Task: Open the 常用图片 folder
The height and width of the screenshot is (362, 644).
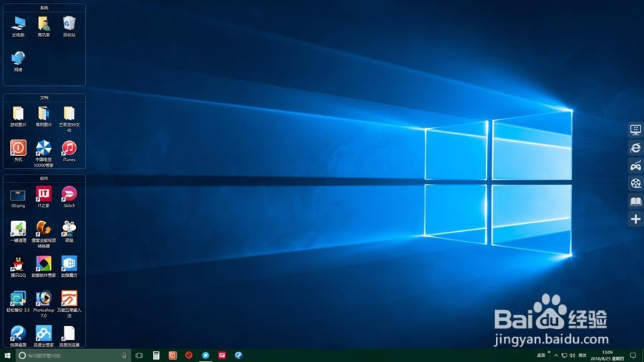Action: [x=44, y=116]
